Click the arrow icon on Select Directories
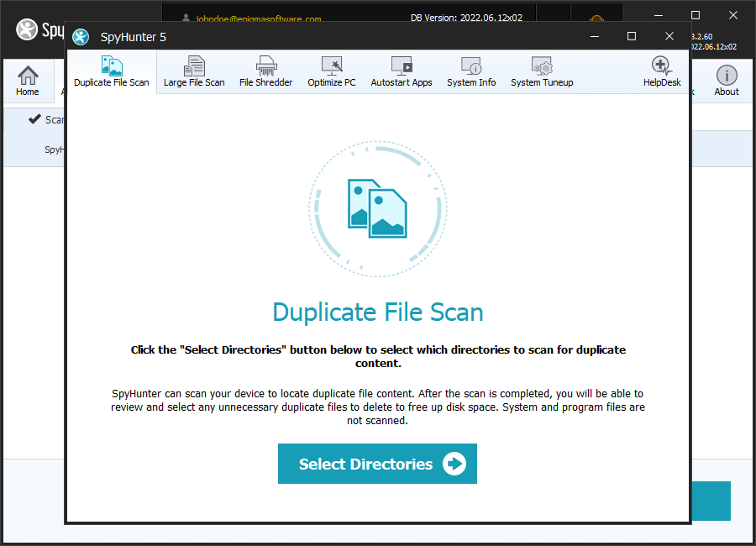The width and height of the screenshot is (756, 546). [x=454, y=464]
